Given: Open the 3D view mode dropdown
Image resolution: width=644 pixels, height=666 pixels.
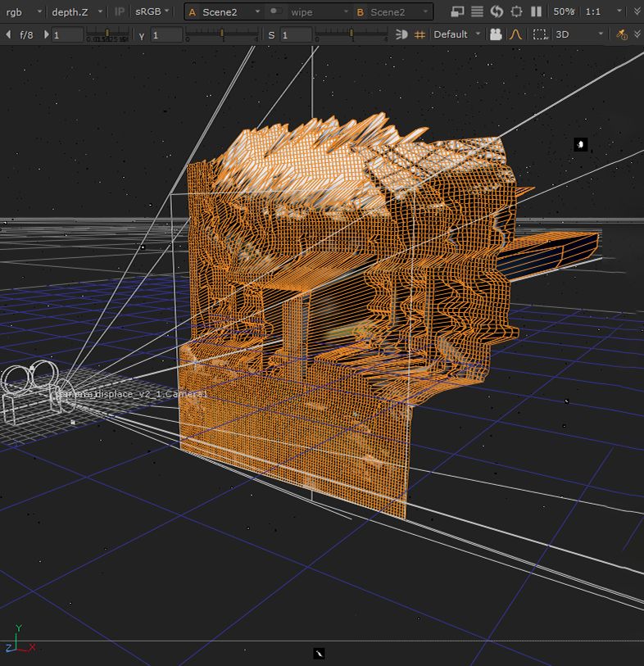Looking at the screenshot, I should click(x=578, y=34).
